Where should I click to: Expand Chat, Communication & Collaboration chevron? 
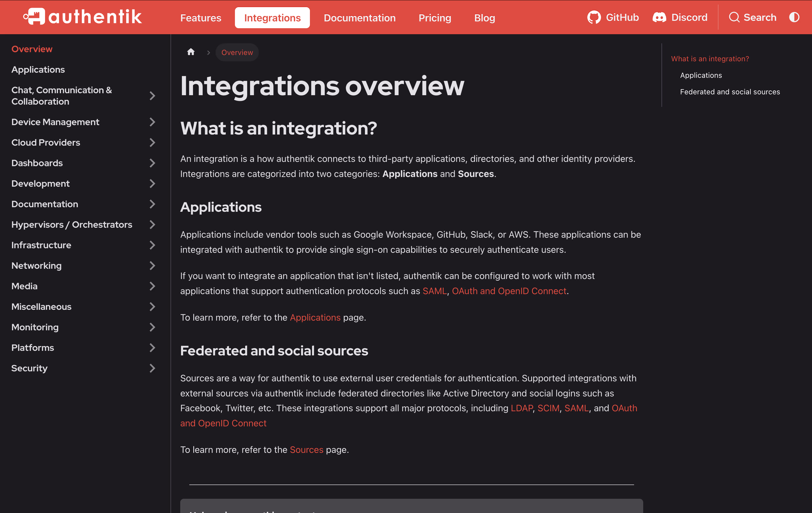click(x=153, y=96)
